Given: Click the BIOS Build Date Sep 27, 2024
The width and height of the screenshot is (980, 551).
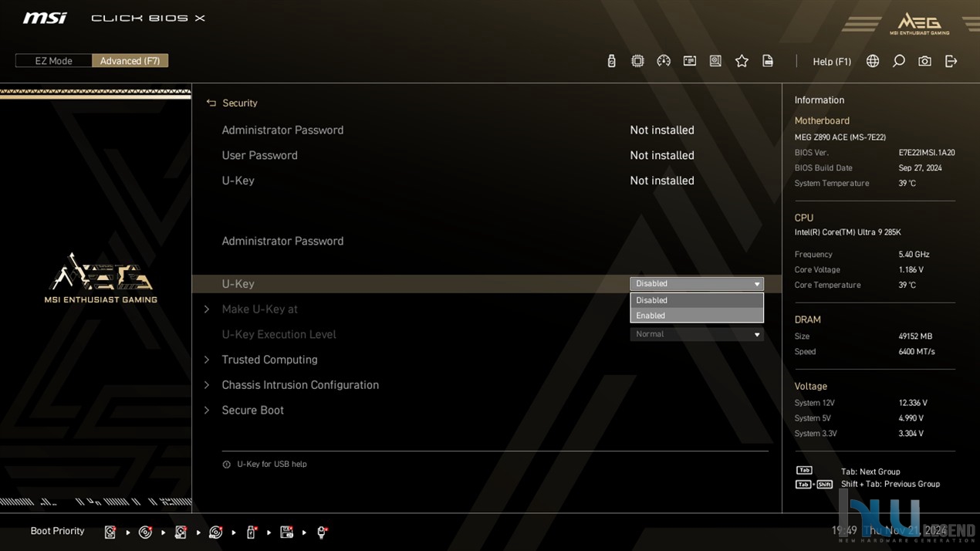Looking at the screenshot, I should pyautogui.click(x=920, y=168).
